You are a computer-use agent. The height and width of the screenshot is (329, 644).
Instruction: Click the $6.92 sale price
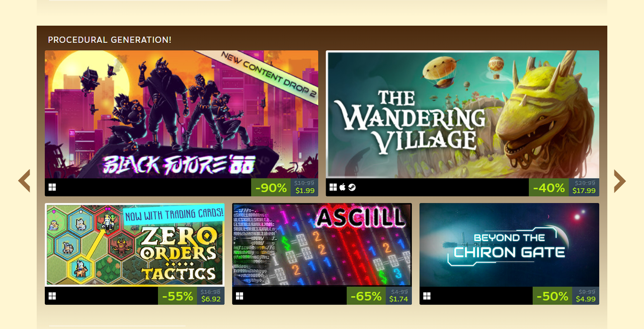click(x=211, y=299)
